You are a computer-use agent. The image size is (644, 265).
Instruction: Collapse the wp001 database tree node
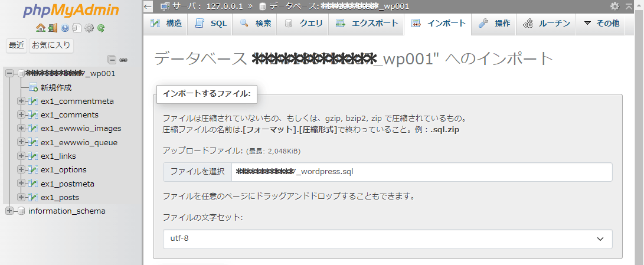(x=9, y=74)
